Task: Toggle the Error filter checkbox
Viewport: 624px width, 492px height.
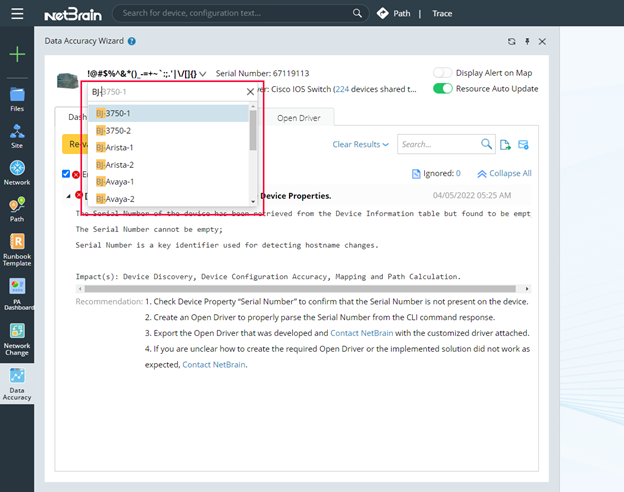Action: 66,174
